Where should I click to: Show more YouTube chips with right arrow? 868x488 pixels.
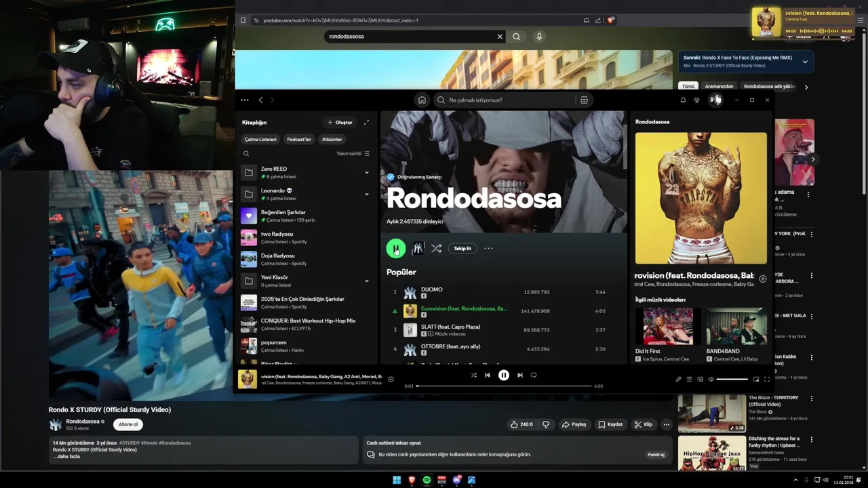tap(806, 87)
